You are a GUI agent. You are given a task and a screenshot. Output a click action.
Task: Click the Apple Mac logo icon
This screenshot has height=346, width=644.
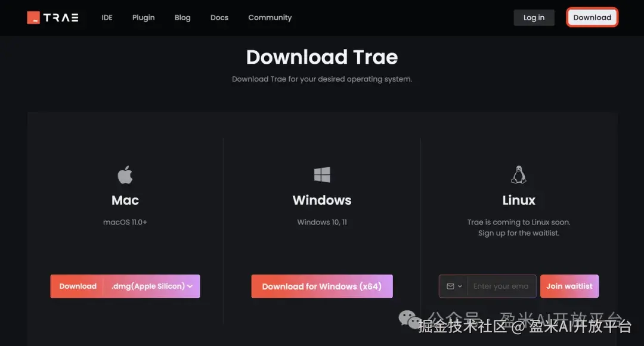[x=125, y=174]
